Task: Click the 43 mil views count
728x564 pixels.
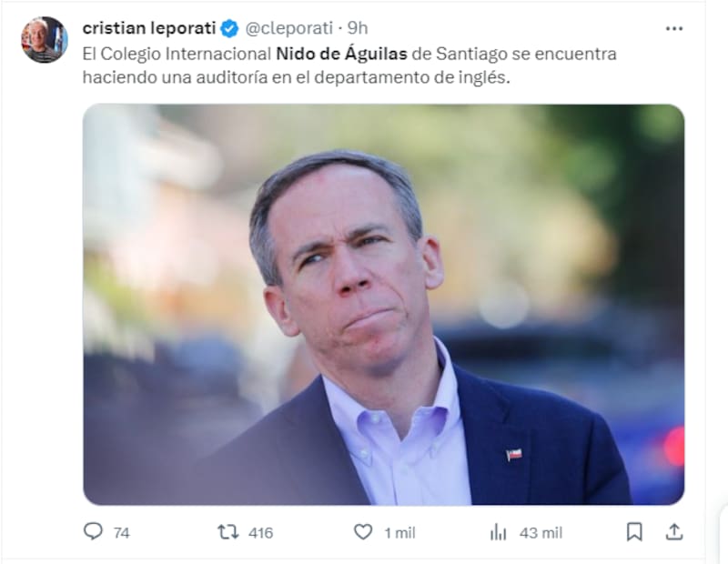Action: (x=541, y=533)
